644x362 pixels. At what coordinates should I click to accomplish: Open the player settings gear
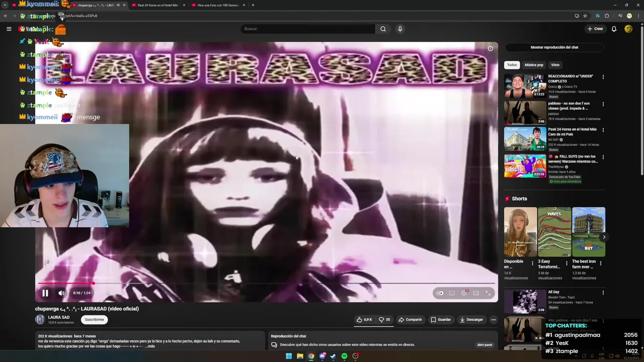[463, 293]
